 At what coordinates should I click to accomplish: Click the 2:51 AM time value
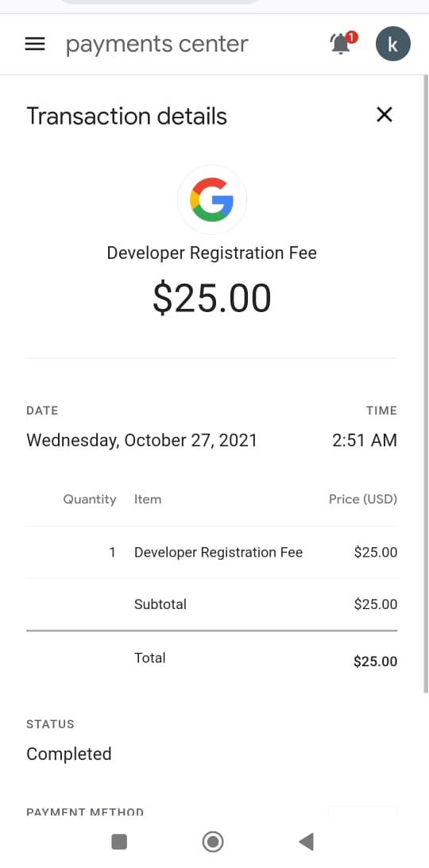[x=365, y=441]
